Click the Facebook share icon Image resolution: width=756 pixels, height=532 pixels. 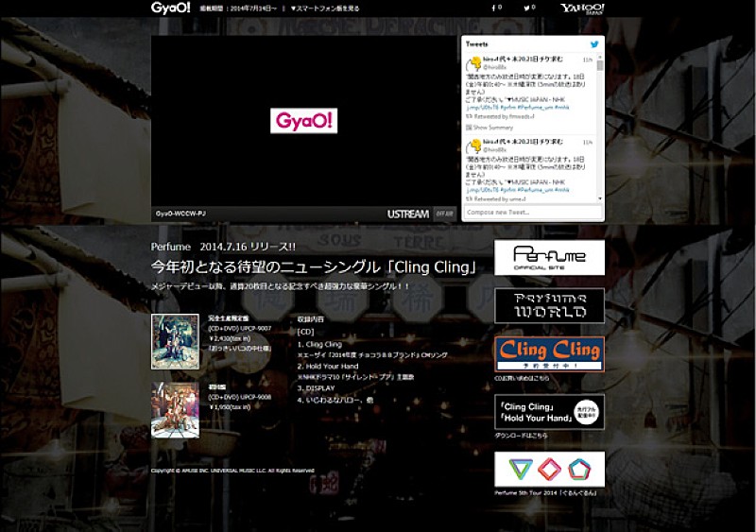[493, 9]
